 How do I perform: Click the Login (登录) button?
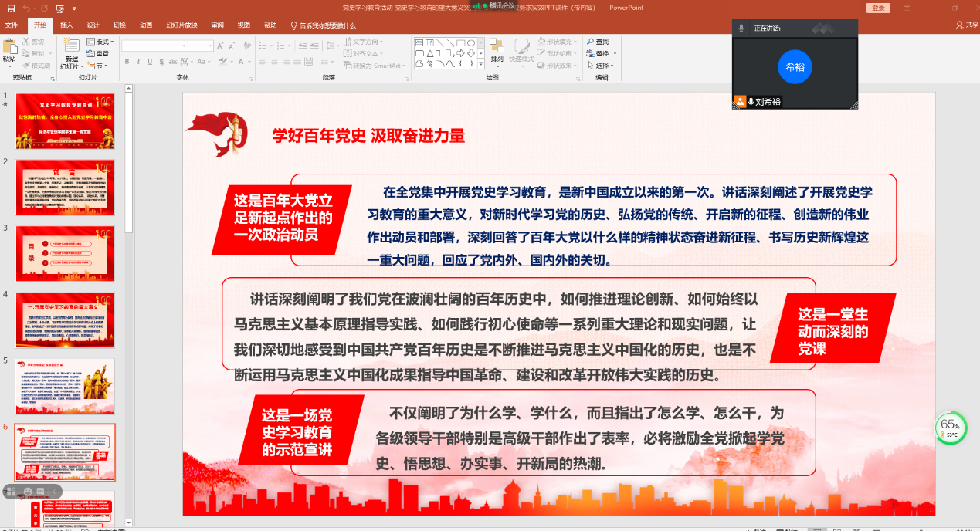tap(878, 8)
